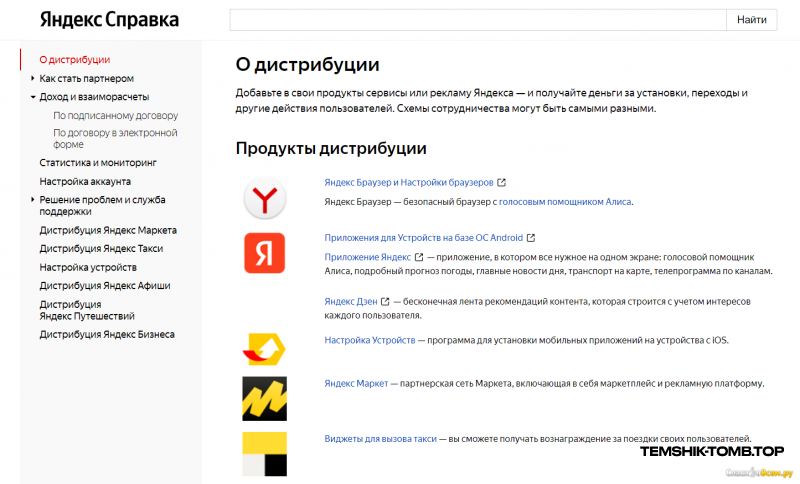
Task: Open 'Дистрибуция Яндекс Такси' sidebar page
Action: pyautogui.click(x=101, y=249)
